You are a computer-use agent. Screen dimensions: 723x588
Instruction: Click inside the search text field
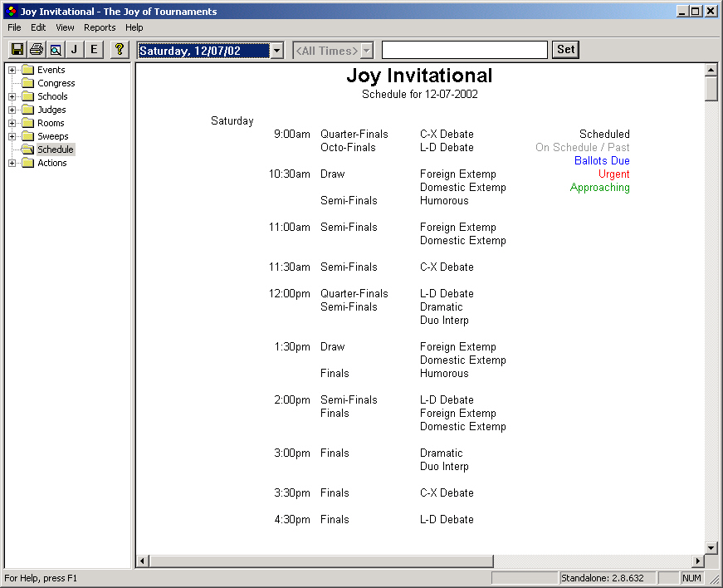(464, 50)
